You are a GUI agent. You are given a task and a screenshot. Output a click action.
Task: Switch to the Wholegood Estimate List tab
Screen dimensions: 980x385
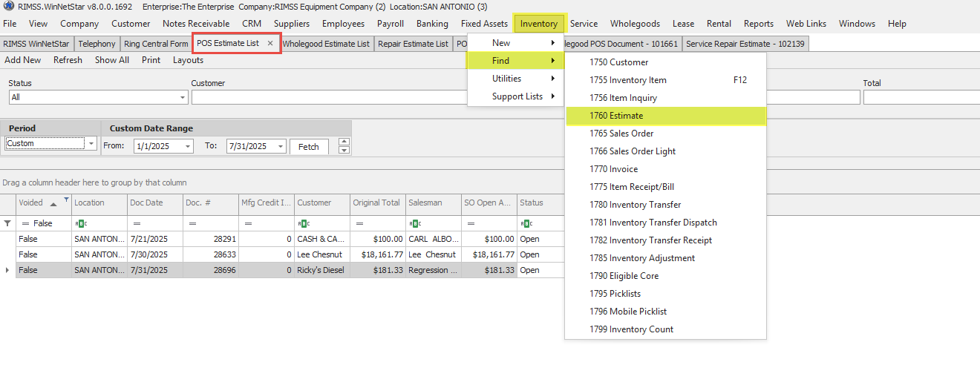click(326, 44)
